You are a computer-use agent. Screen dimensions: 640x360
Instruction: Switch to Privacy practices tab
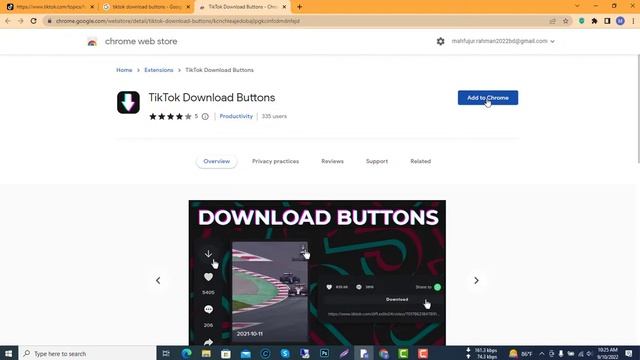(276, 161)
